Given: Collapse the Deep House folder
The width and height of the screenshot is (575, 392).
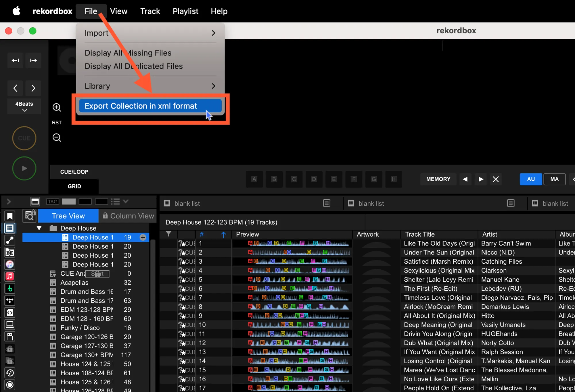Looking at the screenshot, I should [39, 228].
